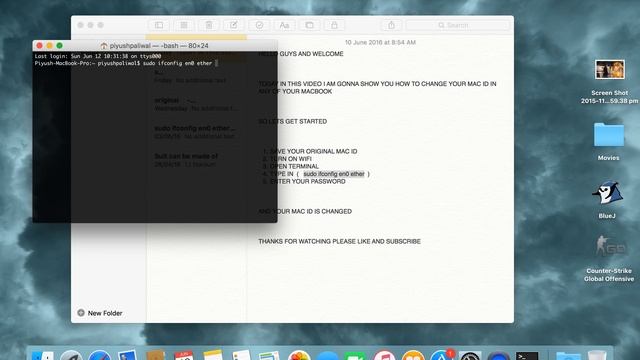Open Safari from the Dock

tap(100, 356)
